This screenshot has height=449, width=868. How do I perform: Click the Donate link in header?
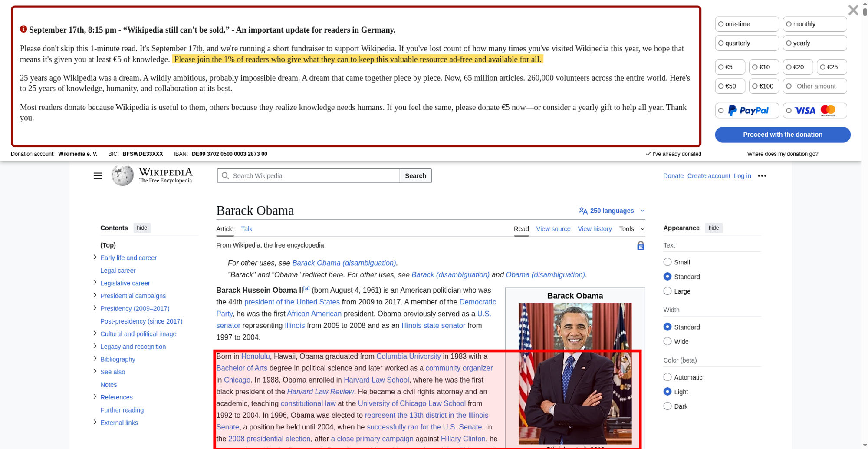point(673,176)
